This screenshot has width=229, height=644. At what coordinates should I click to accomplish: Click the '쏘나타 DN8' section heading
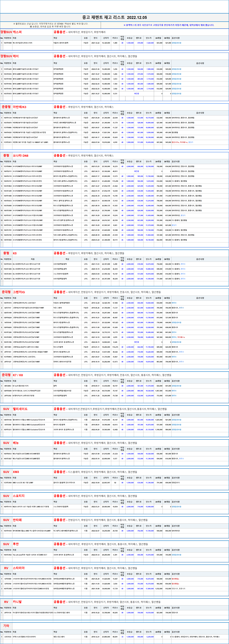(x=20, y=155)
